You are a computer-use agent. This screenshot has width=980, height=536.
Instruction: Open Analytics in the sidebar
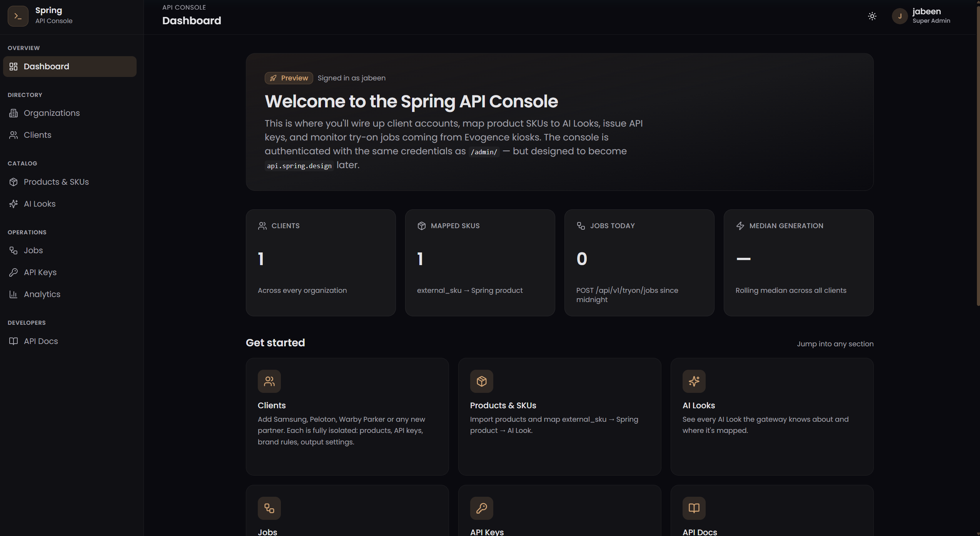pos(70,294)
